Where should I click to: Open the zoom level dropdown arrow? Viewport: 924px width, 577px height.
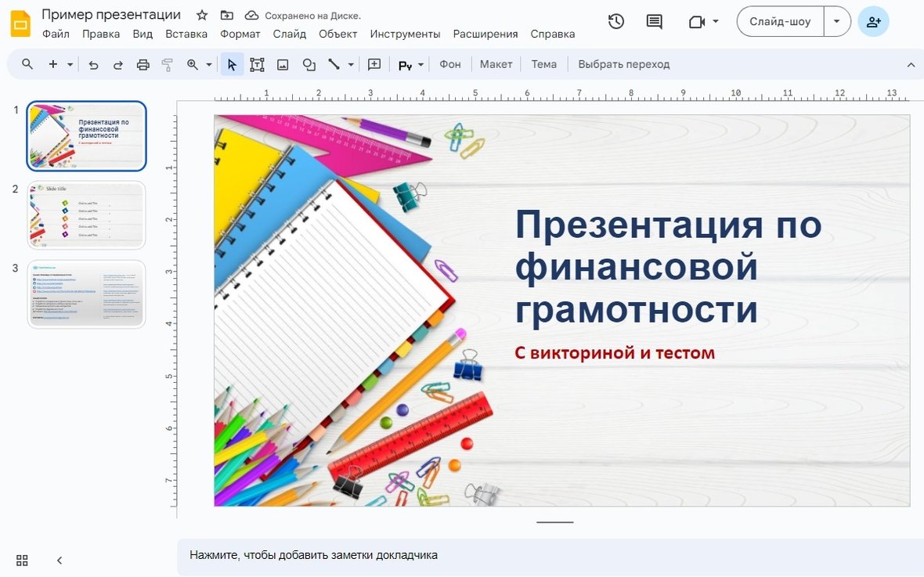click(209, 65)
